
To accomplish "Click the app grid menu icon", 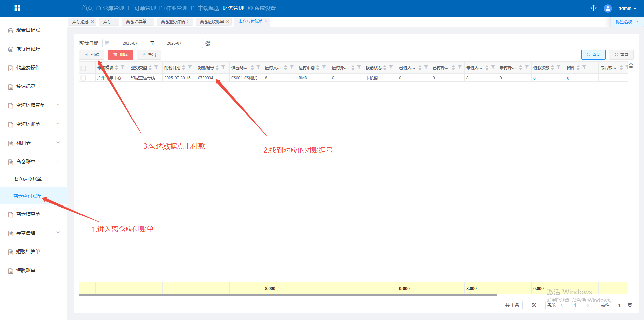I will 17,8.
